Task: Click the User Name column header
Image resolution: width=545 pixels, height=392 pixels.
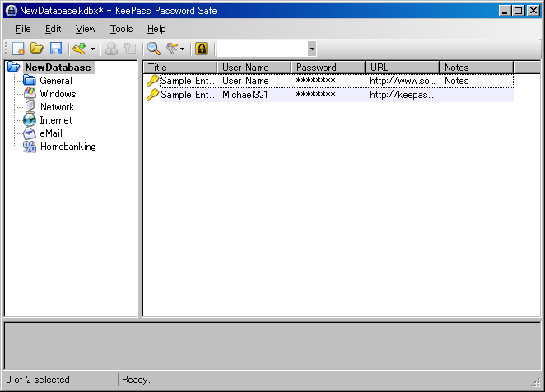Action: [254, 68]
